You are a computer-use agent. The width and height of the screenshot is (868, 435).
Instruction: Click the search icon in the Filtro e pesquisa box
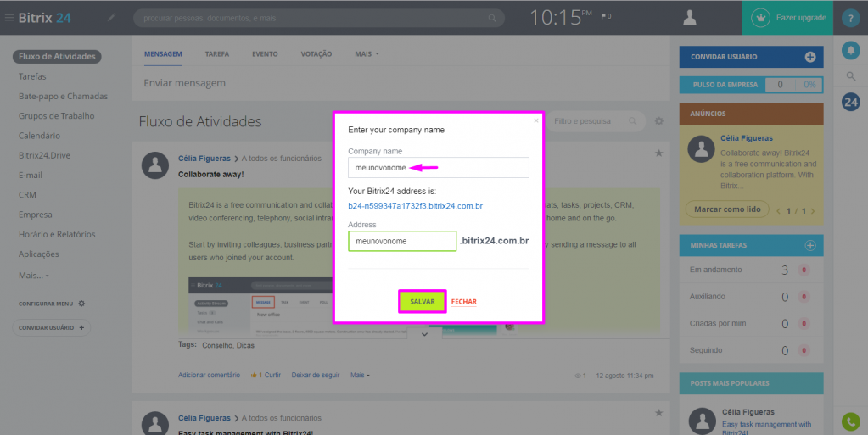(633, 120)
